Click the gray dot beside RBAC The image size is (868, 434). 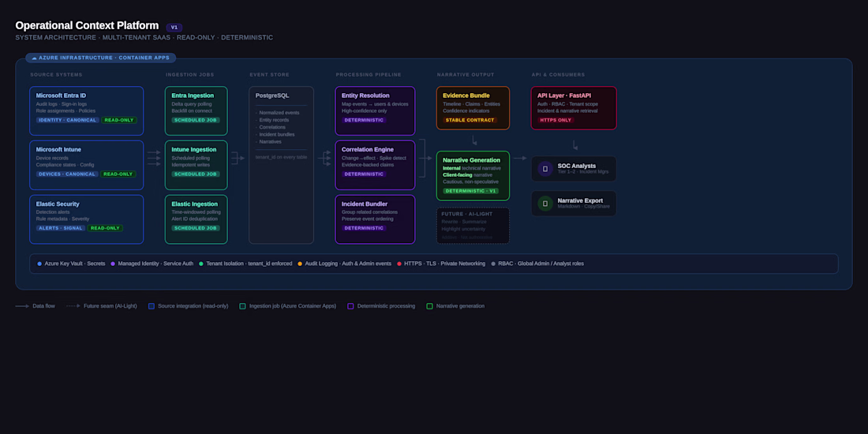(x=493, y=264)
